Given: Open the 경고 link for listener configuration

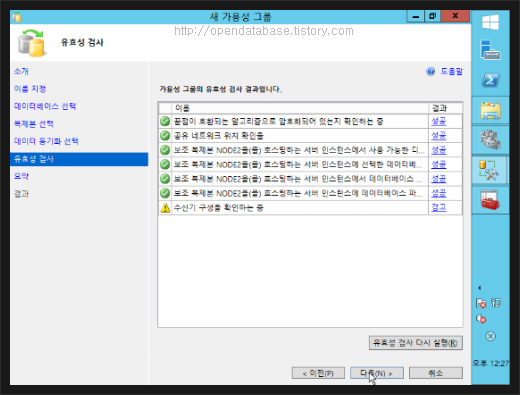Looking at the screenshot, I should click(438, 207).
